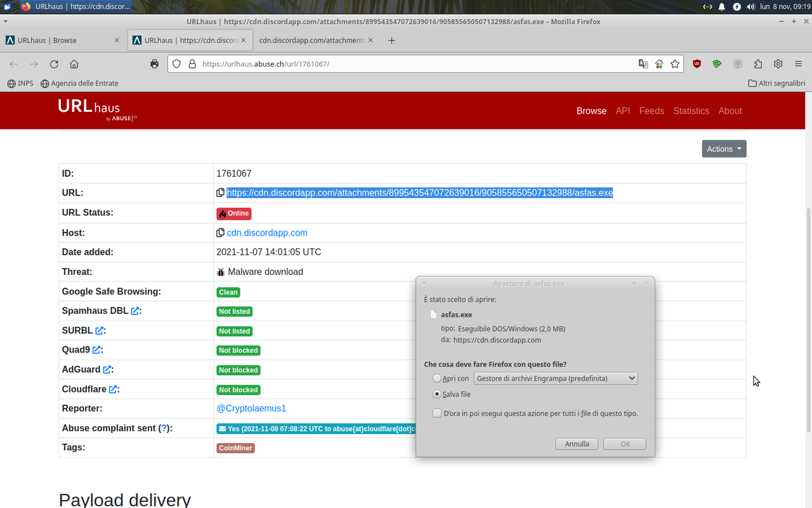
Task: Click the translate page icon in address bar
Action: pyautogui.click(x=643, y=64)
